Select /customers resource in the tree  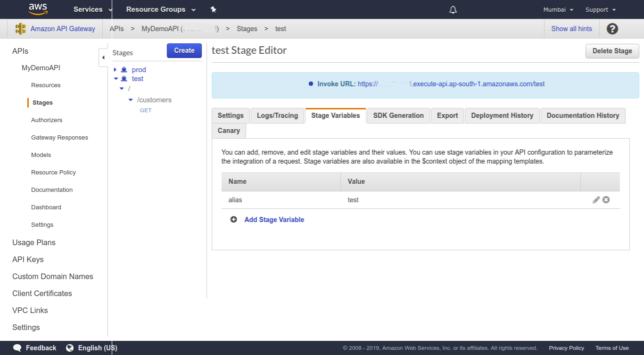point(154,100)
